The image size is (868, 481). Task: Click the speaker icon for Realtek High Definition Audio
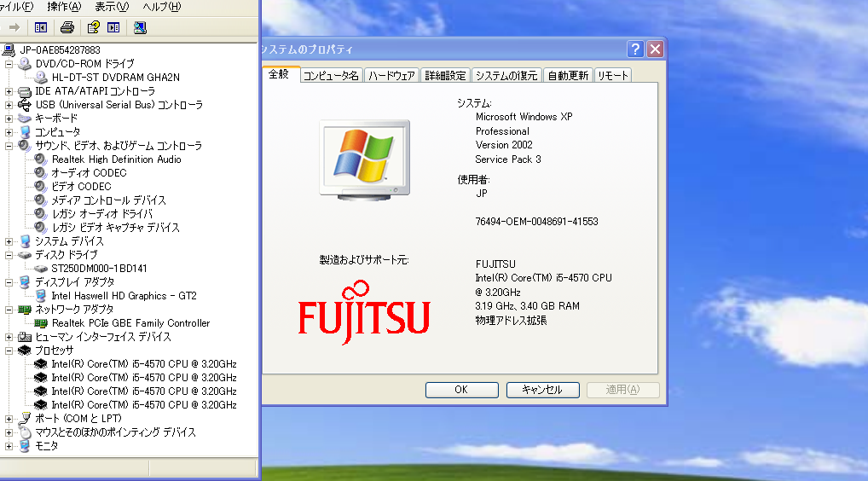40,159
